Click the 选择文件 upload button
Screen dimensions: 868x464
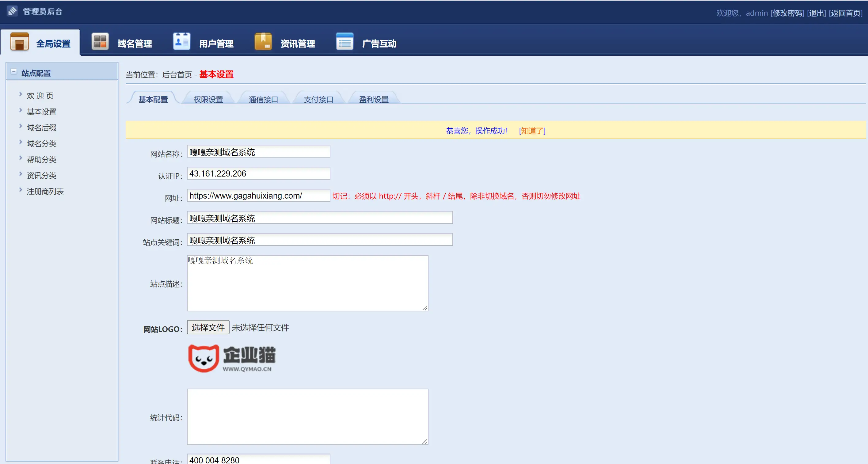pos(207,327)
